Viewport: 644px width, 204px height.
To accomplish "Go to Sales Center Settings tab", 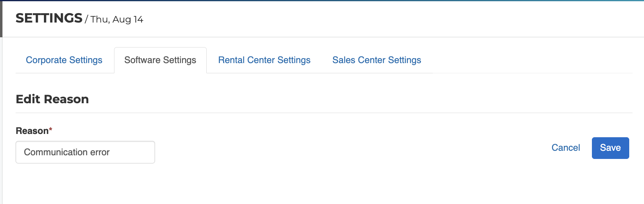I will point(377,60).
